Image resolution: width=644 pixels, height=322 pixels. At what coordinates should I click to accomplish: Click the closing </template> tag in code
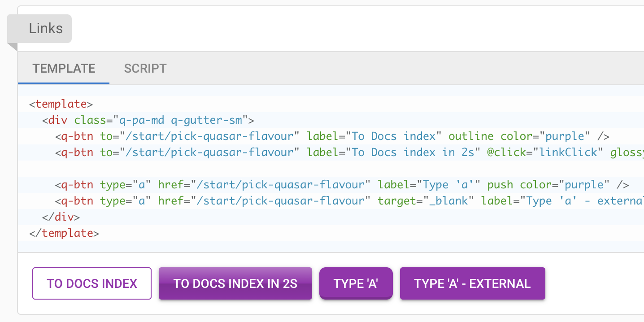point(64,233)
